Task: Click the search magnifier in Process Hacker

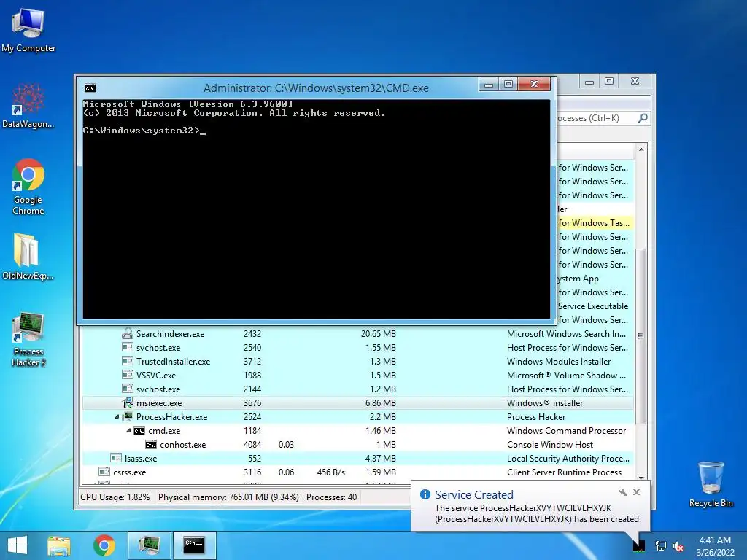Action: (643, 117)
